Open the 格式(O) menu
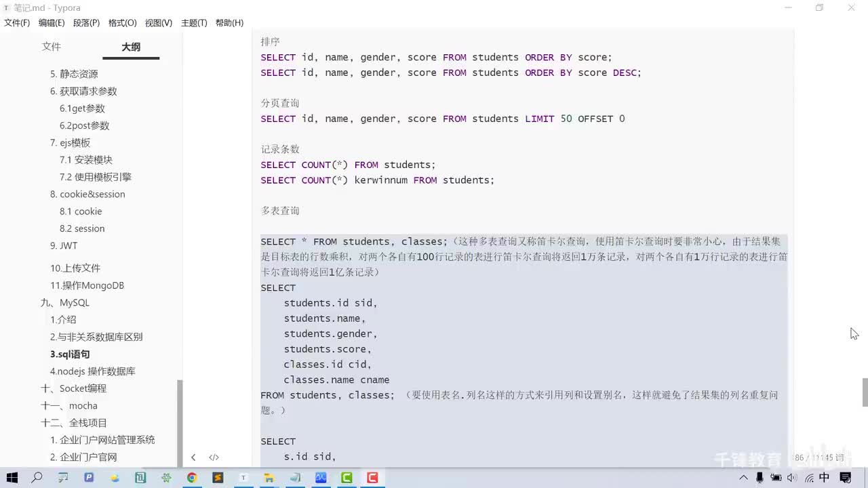Image resolution: width=868 pixels, height=488 pixels. 122,23
